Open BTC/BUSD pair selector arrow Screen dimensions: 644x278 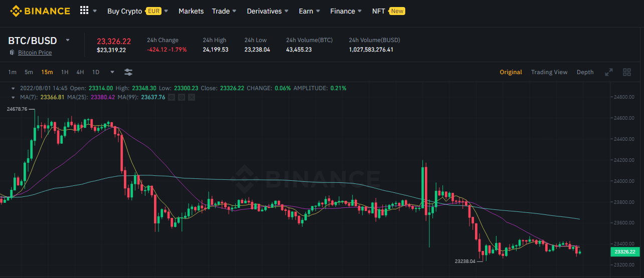click(x=68, y=40)
